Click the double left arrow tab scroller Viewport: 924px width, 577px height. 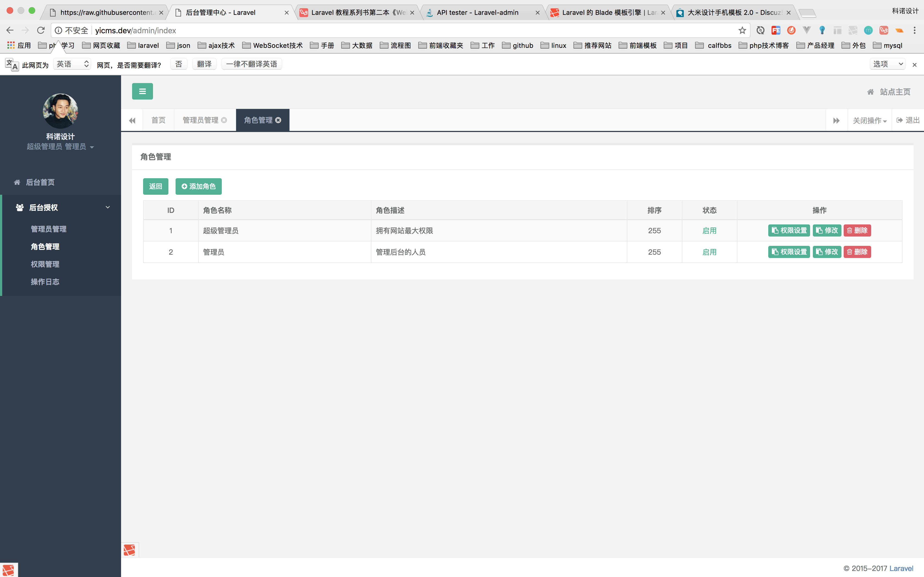(132, 120)
